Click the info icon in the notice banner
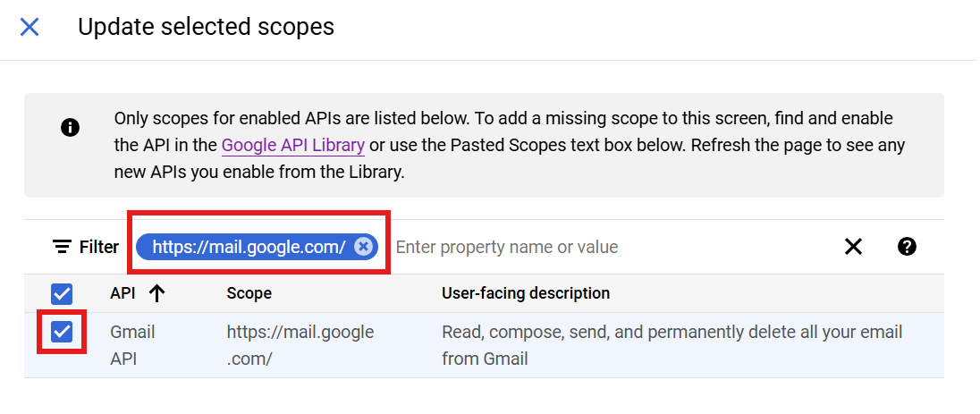The height and width of the screenshot is (414, 980). [x=70, y=128]
